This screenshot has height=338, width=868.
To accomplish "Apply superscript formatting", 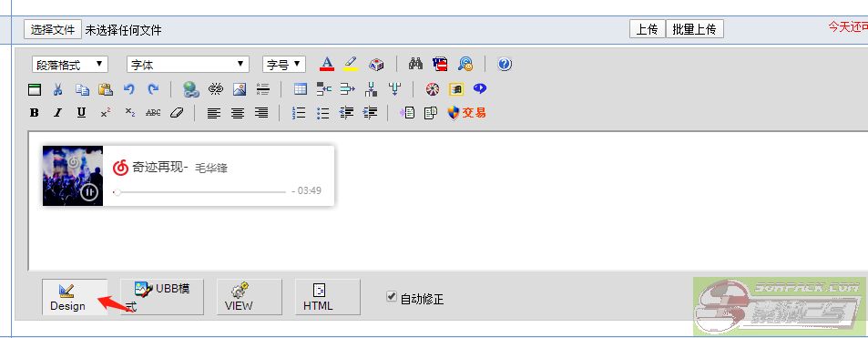I will [x=105, y=113].
